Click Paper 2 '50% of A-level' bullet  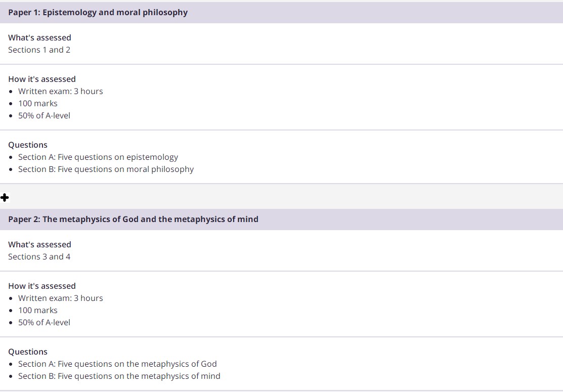[44, 322]
